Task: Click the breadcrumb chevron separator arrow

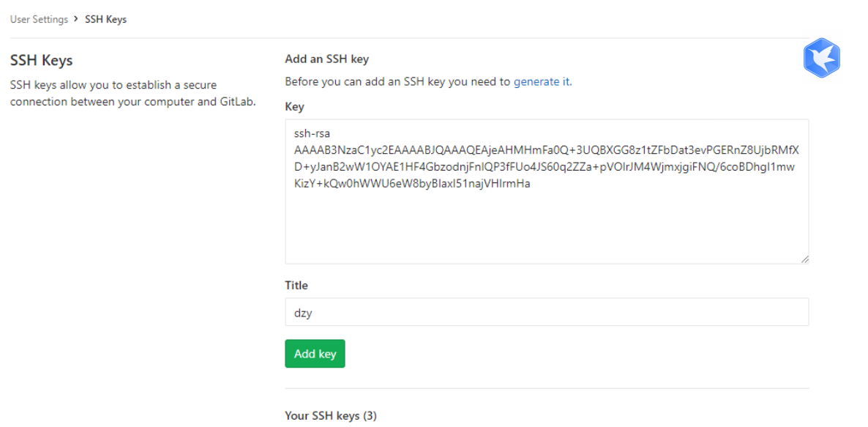Action: pyautogui.click(x=76, y=19)
